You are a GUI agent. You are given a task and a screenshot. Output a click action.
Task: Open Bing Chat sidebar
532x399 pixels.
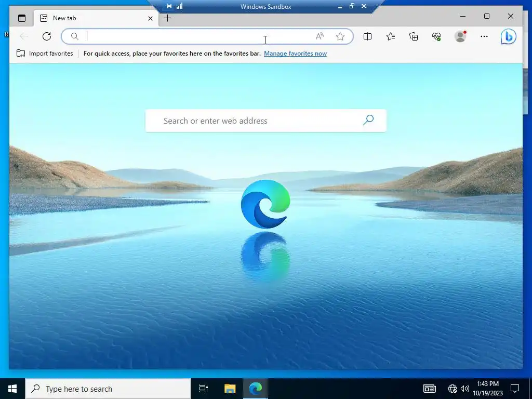pos(509,37)
